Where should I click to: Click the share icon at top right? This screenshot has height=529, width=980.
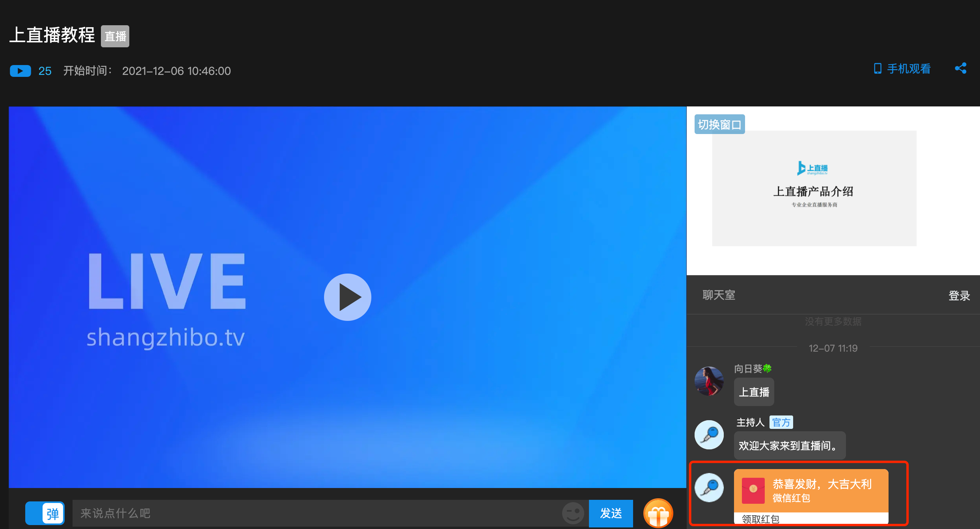pyautogui.click(x=960, y=68)
